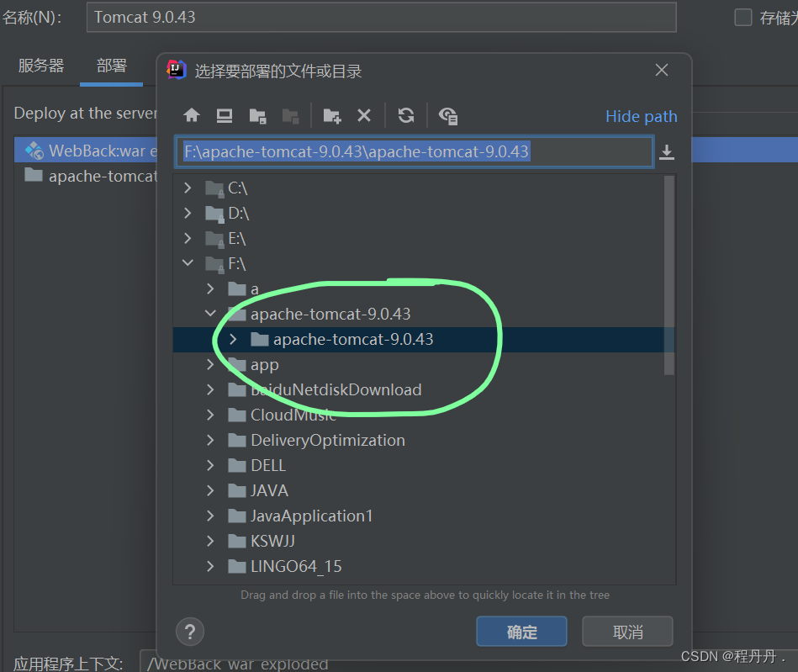Switch to the 服务器 (Server) tab
The image size is (798, 672).
[41, 66]
